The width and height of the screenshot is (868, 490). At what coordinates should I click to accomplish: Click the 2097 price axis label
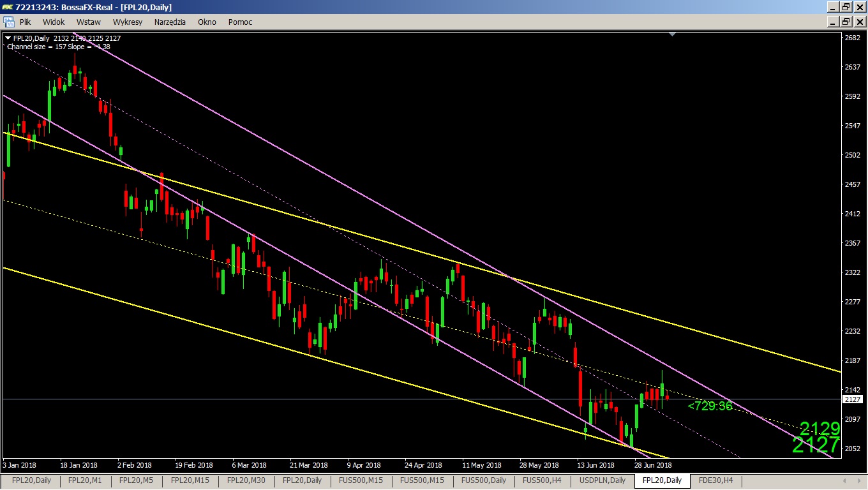click(853, 419)
